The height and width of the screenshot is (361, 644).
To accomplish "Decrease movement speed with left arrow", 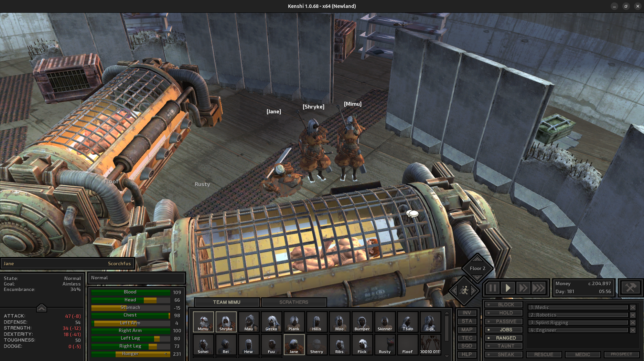I will [454, 291].
